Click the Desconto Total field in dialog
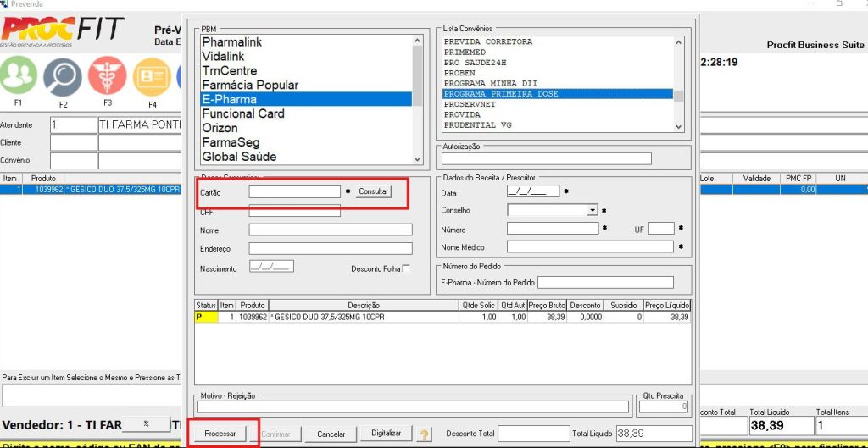Screen dimensions: 868x448 coord(534,434)
